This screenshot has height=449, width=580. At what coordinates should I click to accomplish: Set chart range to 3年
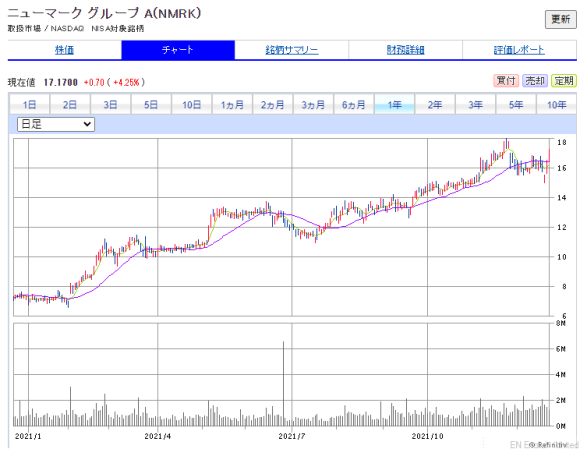point(476,105)
